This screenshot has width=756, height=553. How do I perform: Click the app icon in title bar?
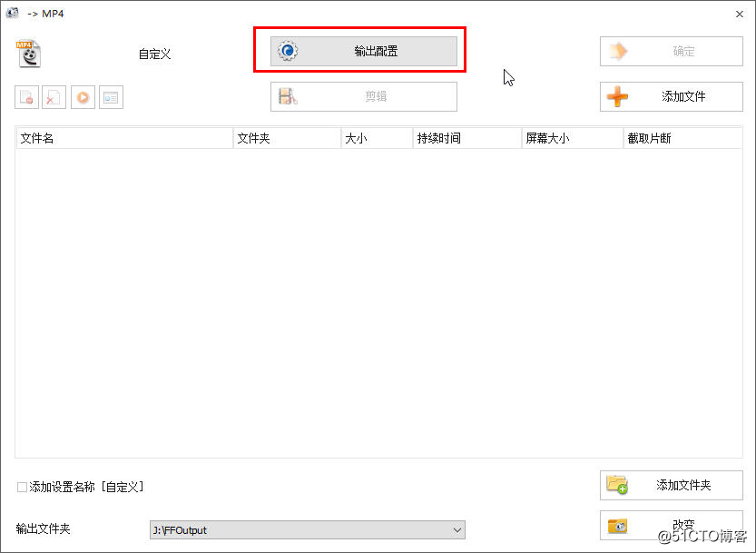(13, 13)
